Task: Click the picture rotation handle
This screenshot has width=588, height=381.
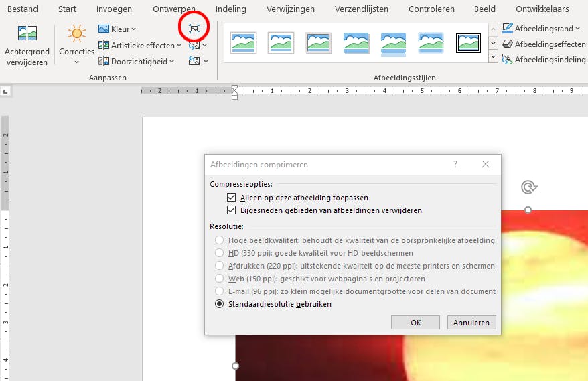Action: (529, 187)
